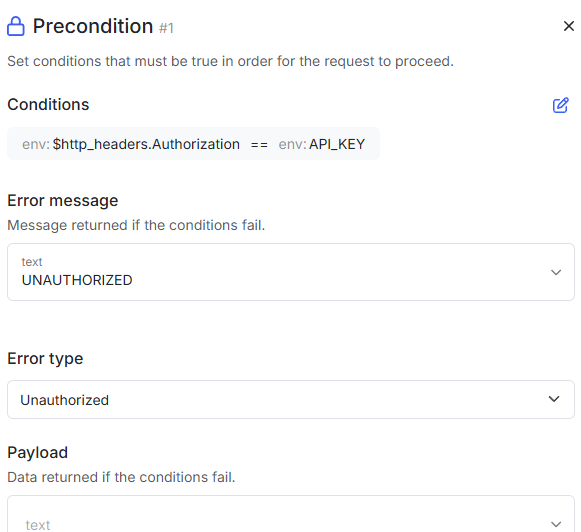Click the Payload section heading
Screen dimensions: 581x532
(x=37, y=453)
